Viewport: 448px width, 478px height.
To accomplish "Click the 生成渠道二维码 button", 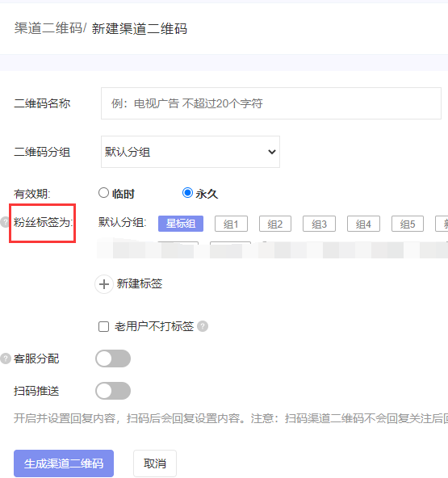I will (64, 463).
